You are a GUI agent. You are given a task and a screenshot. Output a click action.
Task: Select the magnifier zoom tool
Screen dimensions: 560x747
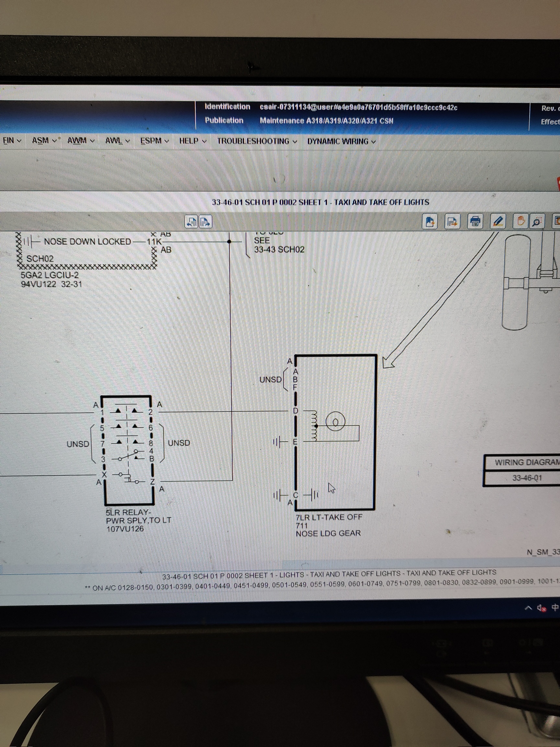pos(537,221)
